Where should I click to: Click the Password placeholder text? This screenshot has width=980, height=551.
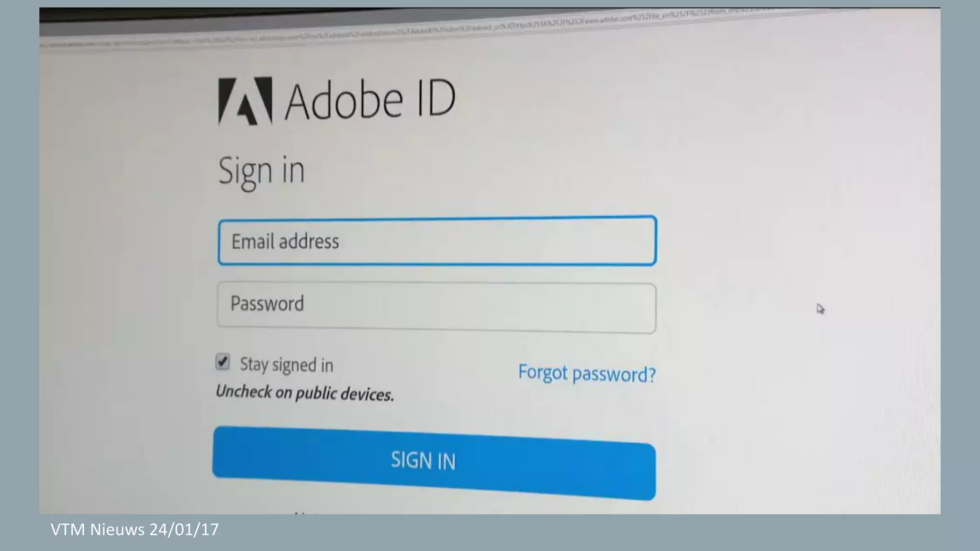(267, 304)
